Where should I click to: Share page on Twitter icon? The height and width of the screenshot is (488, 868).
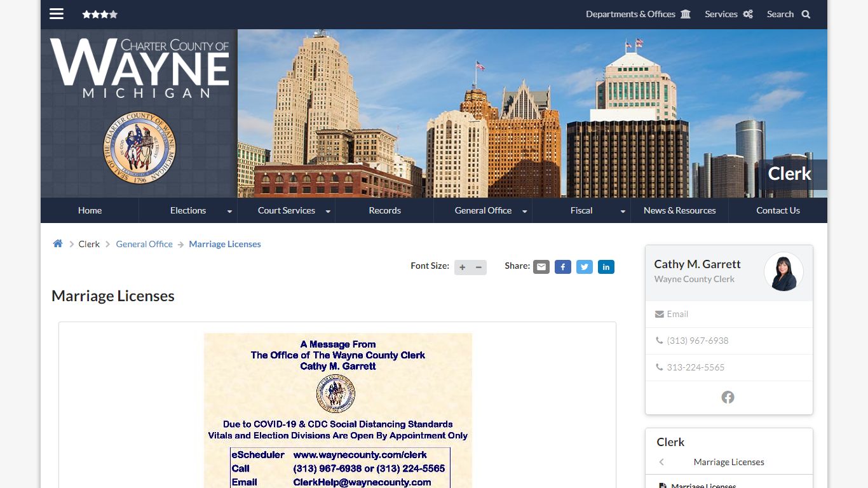pyautogui.click(x=585, y=267)
